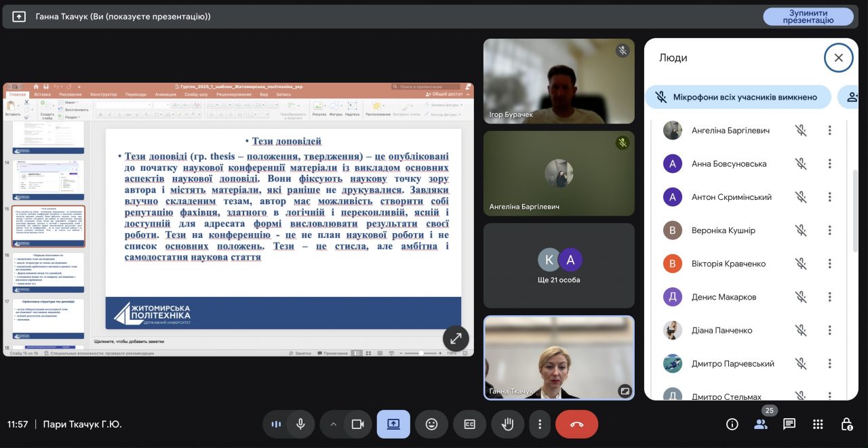
Task: Click the red leave call button
Action: (x=576, y=424)
